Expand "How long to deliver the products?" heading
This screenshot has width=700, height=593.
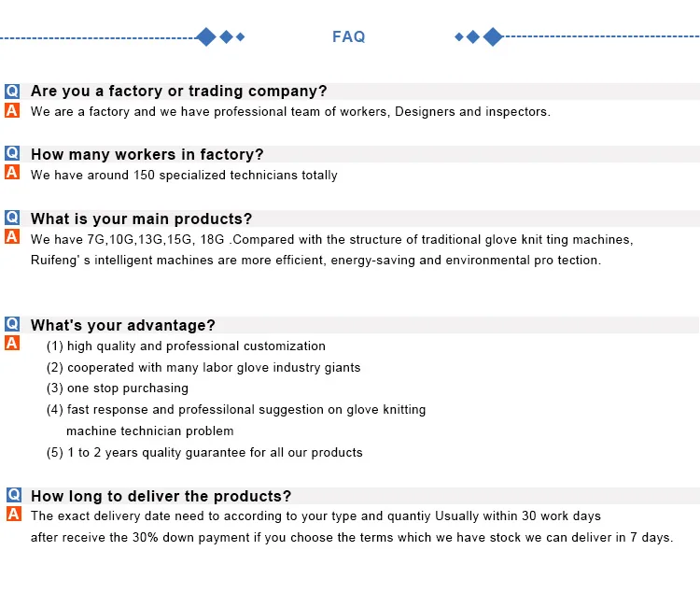(x=161, y=497)
